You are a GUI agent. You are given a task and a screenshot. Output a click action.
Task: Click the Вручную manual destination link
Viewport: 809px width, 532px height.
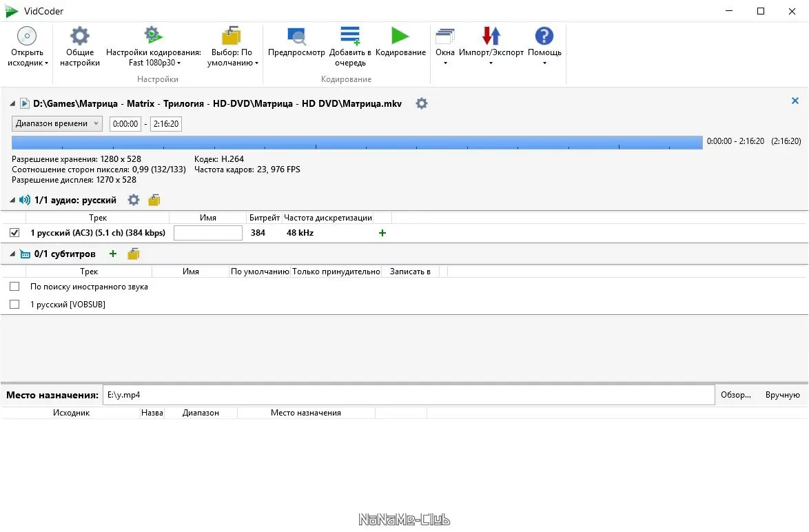pos(782,395)
